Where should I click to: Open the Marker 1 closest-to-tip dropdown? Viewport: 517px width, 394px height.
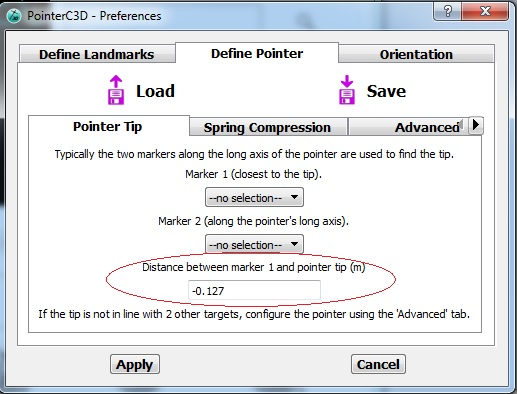point(254,197)
